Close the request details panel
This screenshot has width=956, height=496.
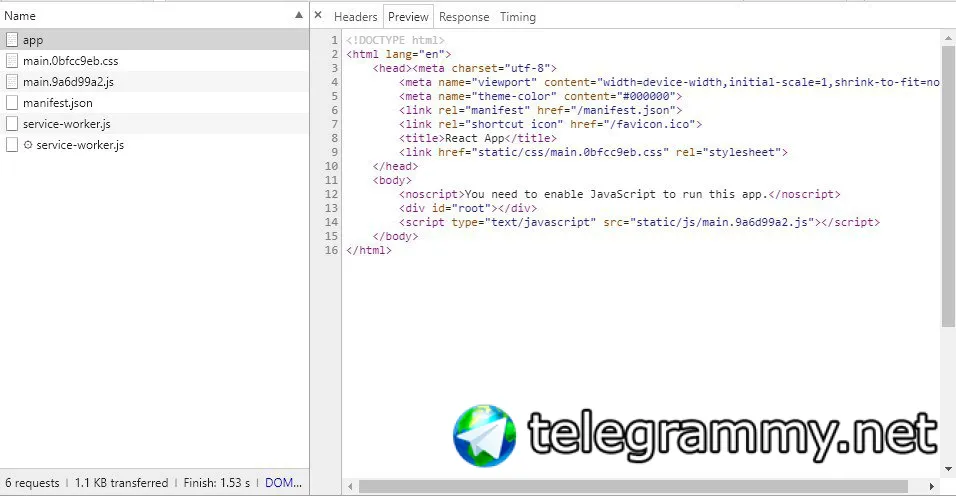pos(318,15)
